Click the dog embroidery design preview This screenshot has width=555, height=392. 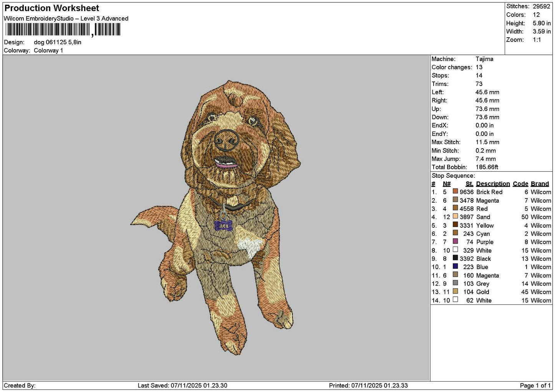tap(216, 217)
